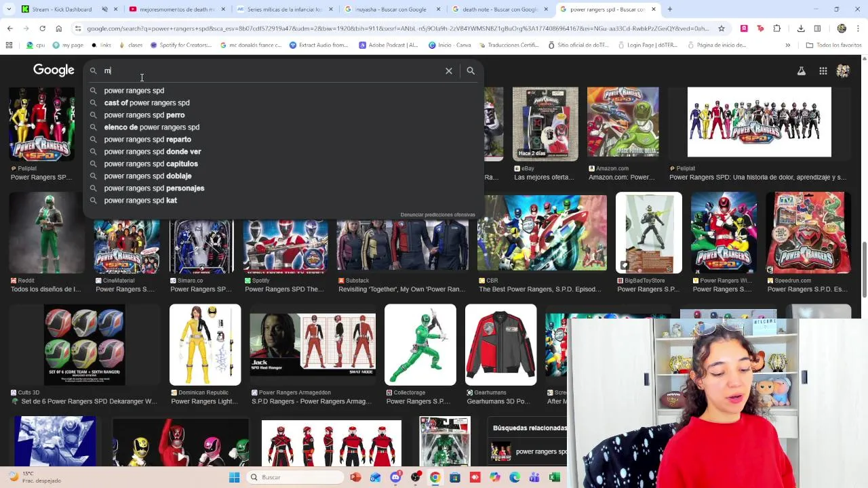Click the magnifier search button in the search box
Viewport: 868px width, 488px height.
[x=471, y=70]
